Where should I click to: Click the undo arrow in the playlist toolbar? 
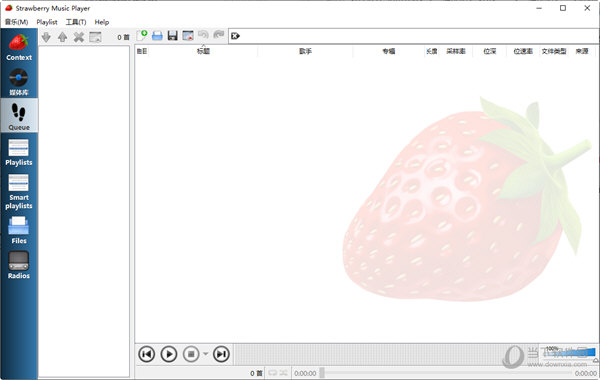pyautogui.click(x=203, y=35)
